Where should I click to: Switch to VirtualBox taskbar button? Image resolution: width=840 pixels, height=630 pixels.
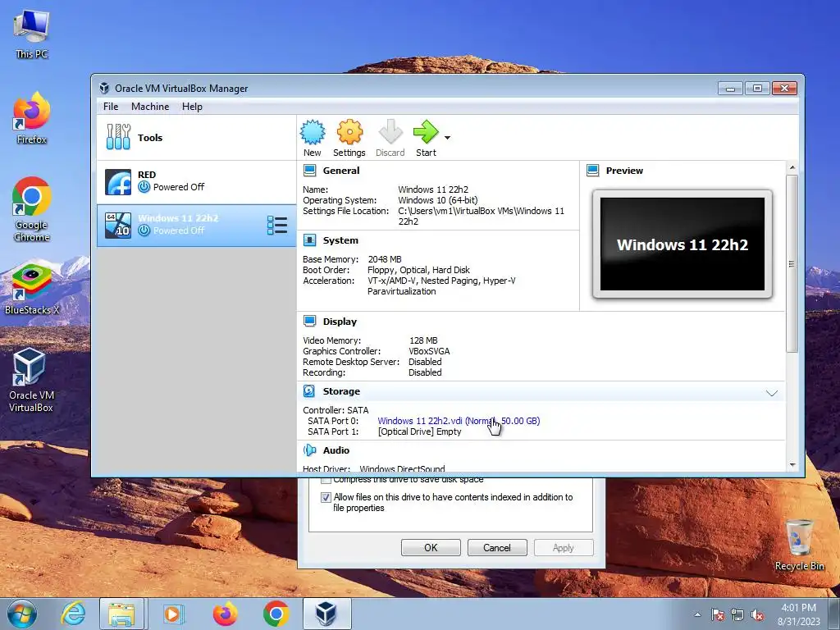click(326, 614)
